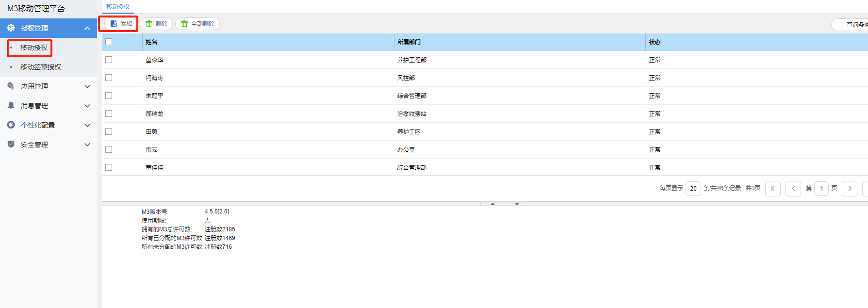The height and width of the screenshot is (308, 868).
Task: Select the checkbox next to 雷云
Action: click(109, 149)
